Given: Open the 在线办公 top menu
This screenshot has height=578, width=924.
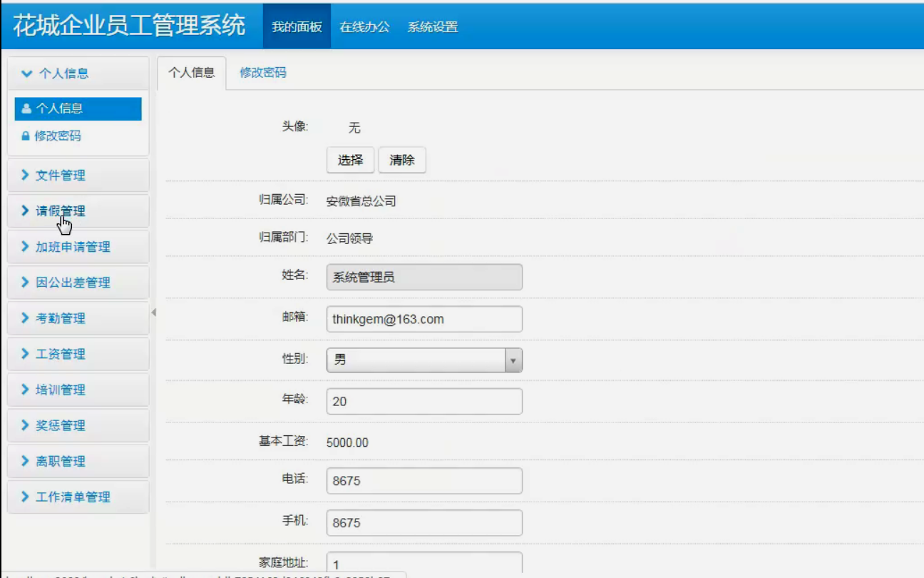Looking at the screenshot, I should (364, 27).
